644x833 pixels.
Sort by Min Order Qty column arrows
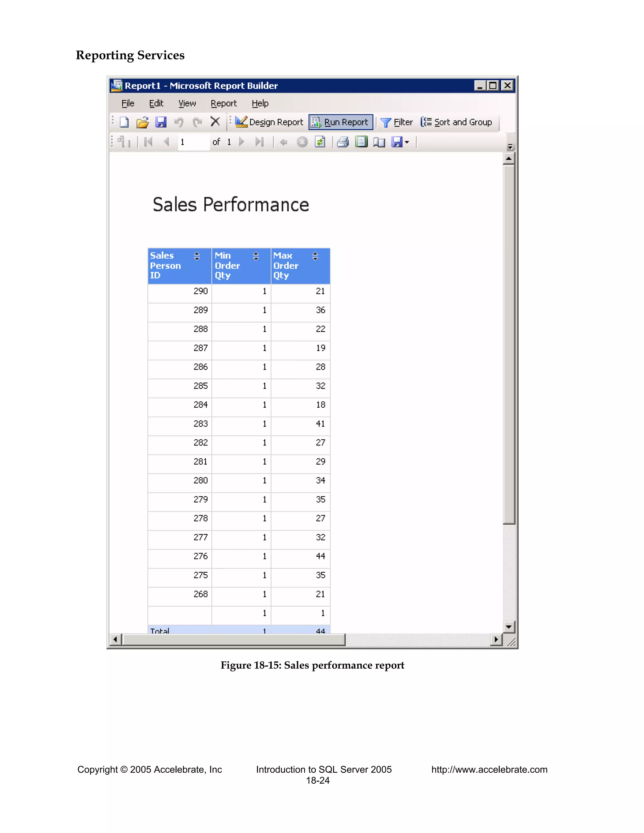[x=256, y=256]
